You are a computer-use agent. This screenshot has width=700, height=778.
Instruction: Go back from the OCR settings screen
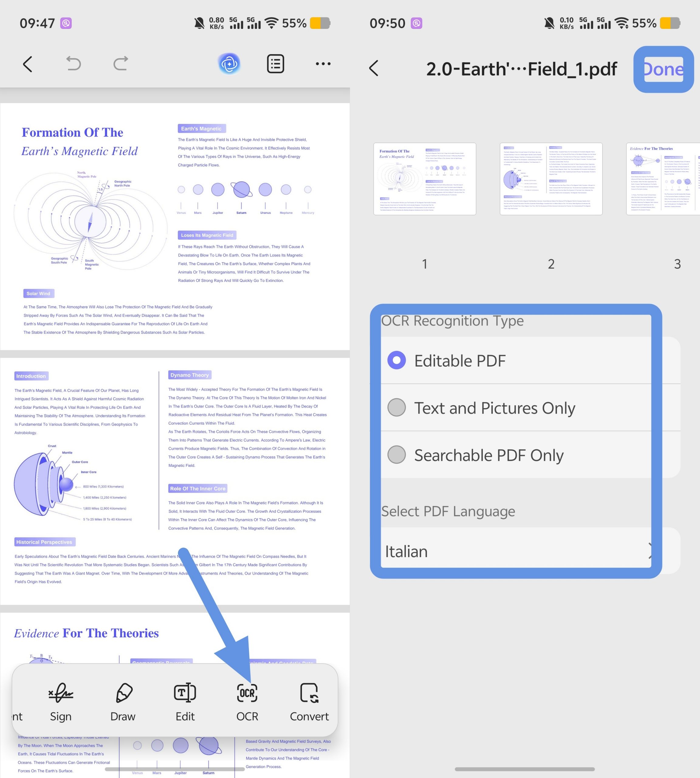pyautogui.click(x=374, y=68)
